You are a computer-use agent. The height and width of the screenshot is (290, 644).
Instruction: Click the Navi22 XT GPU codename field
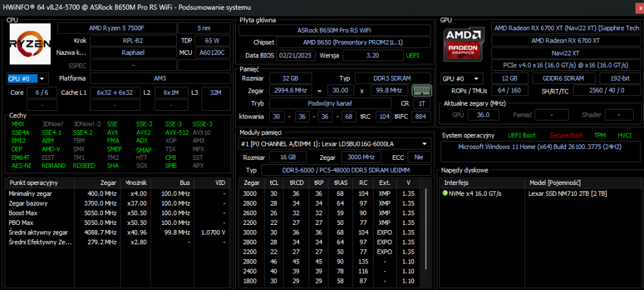565,53
